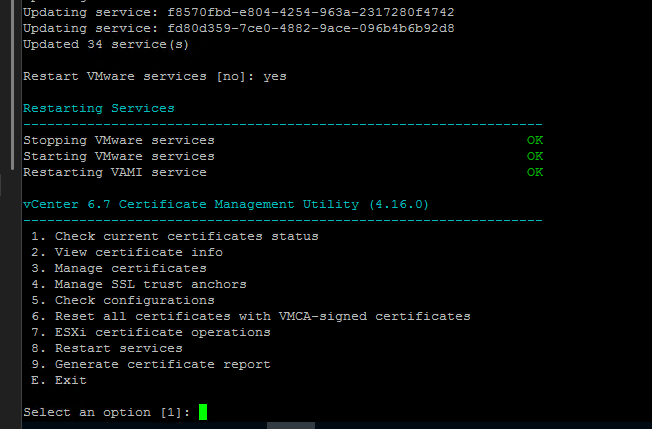Click menu option '7. ESXi certificate operations'
The height and width of the screenshot is (429, 652).
click(151, 333)
